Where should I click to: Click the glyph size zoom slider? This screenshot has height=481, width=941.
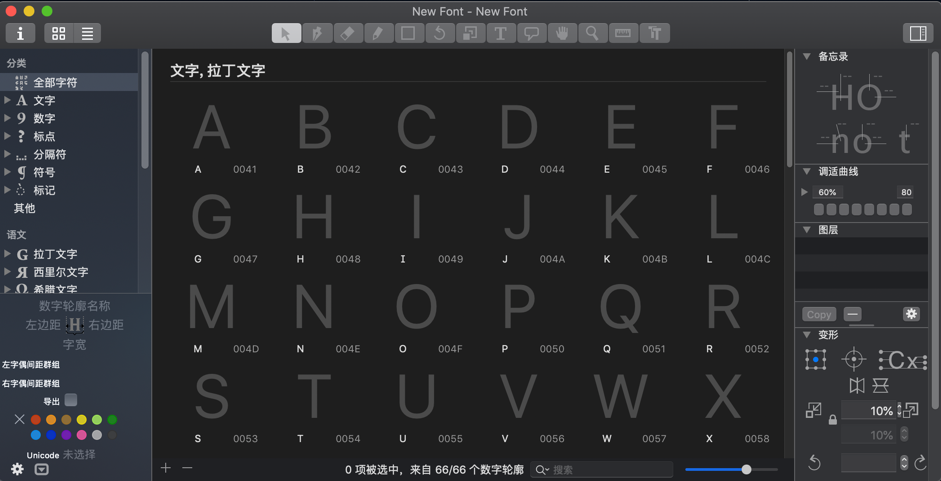click(x=731, y=469)
